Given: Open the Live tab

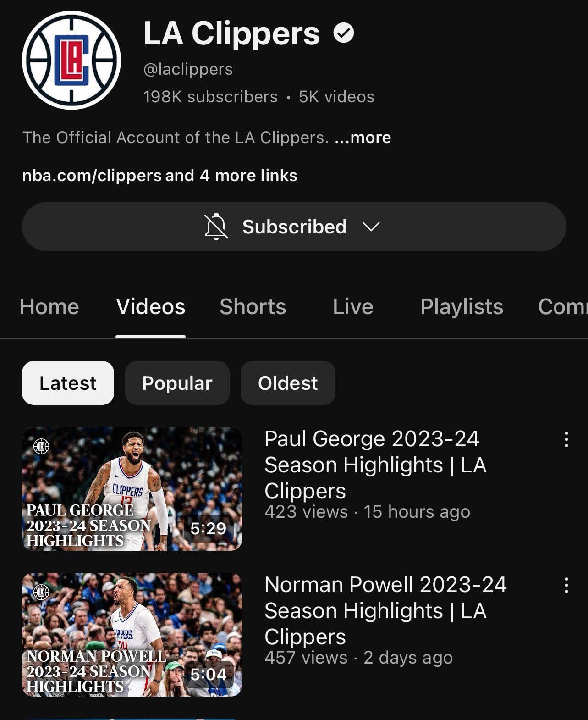Looking at the screenshot, I should pyautogui.click(x=353, y=306).
